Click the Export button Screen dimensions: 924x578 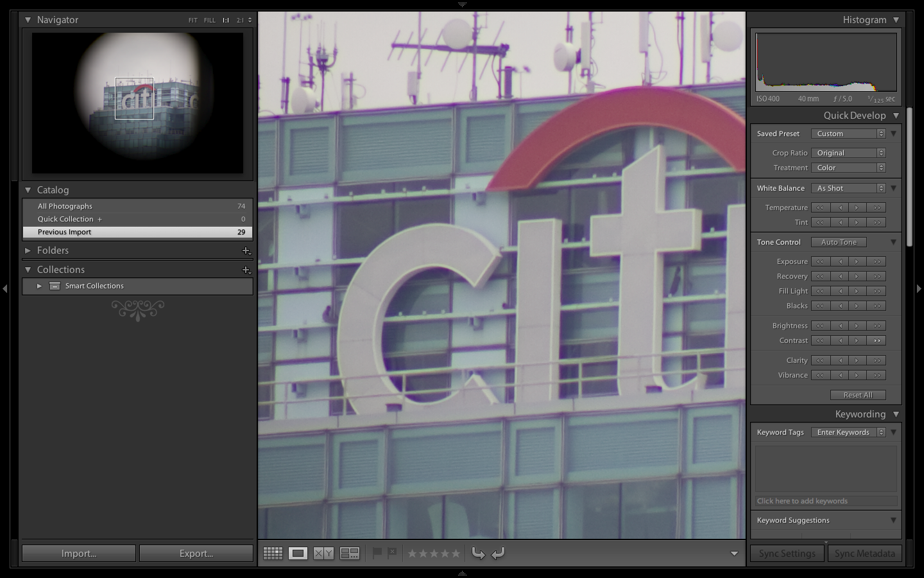(x=196, y=554)
